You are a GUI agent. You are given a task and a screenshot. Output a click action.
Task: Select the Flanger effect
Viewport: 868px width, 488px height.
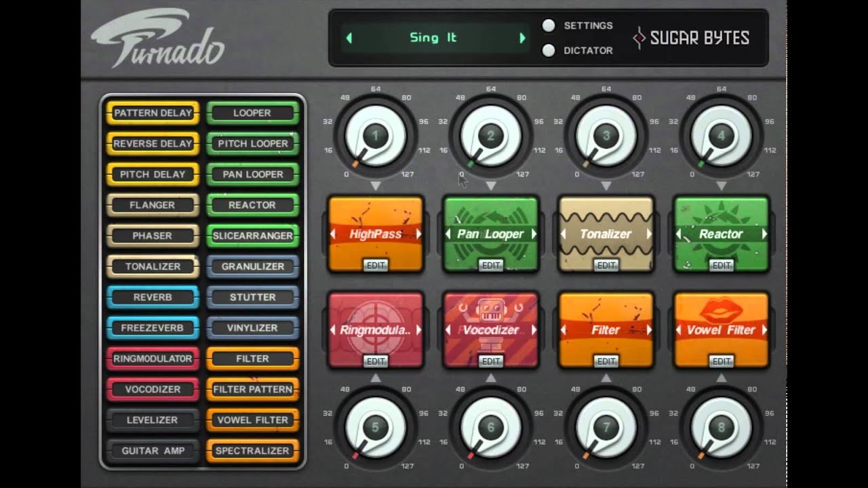tap(153, 205)
